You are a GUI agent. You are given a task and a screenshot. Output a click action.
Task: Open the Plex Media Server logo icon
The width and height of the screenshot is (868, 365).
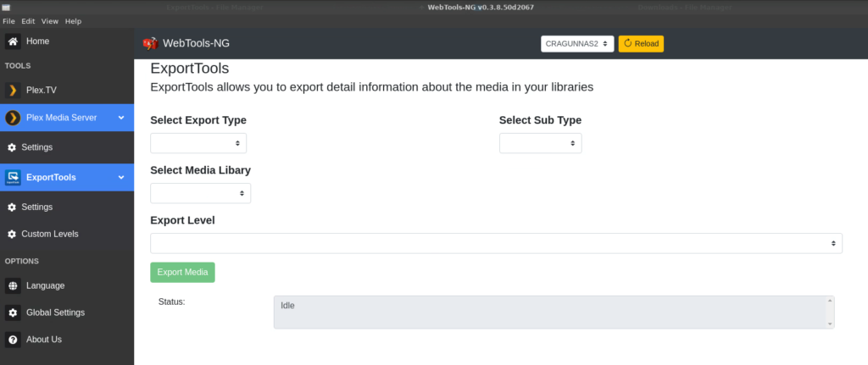[x=13, y=118]
